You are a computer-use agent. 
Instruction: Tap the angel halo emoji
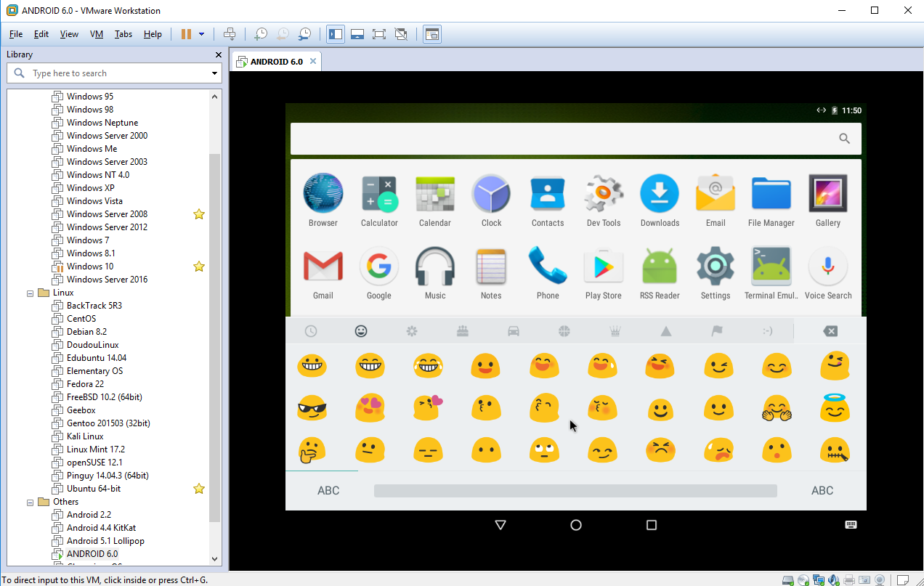pos(835,409)
